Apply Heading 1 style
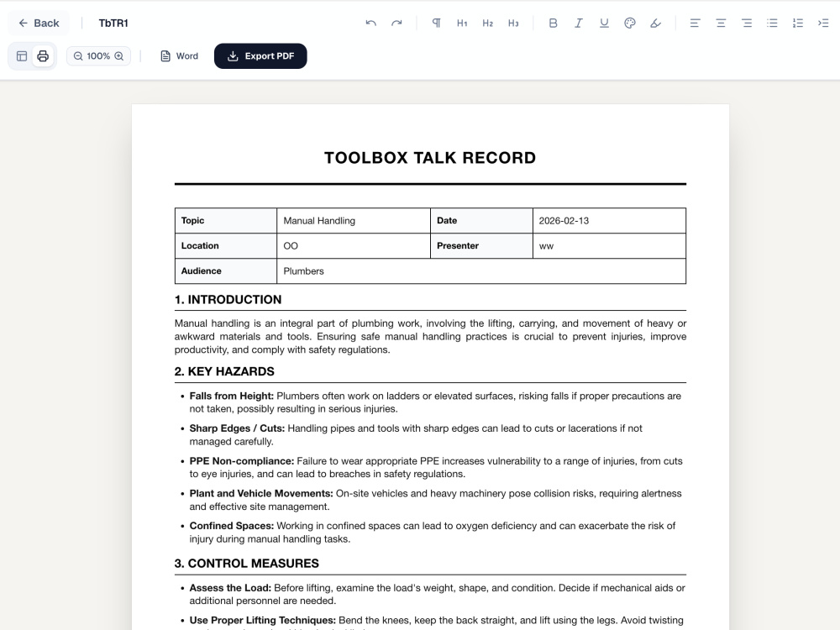The width and height of the screenshot is (840, 630). [462, 23]
